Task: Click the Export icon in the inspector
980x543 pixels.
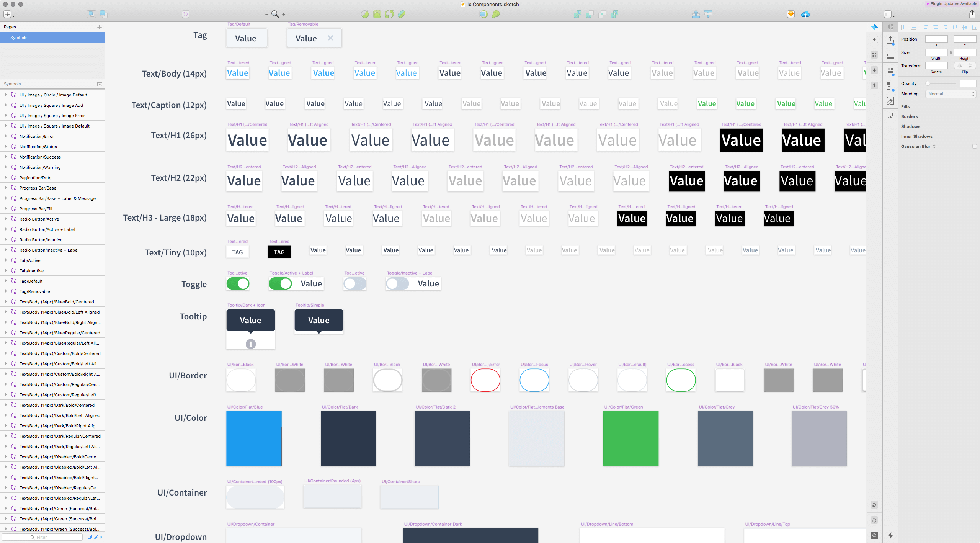Action: (x=890, y=41)
